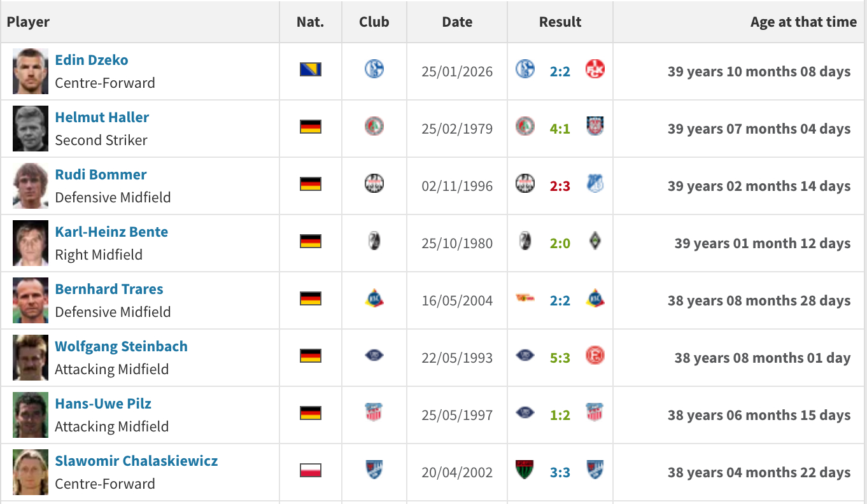This screenshot has height=504, width=867.
Task: Click the Karlsruher SC crest in Trares' Club column
Action: click(x=374, y=298)
